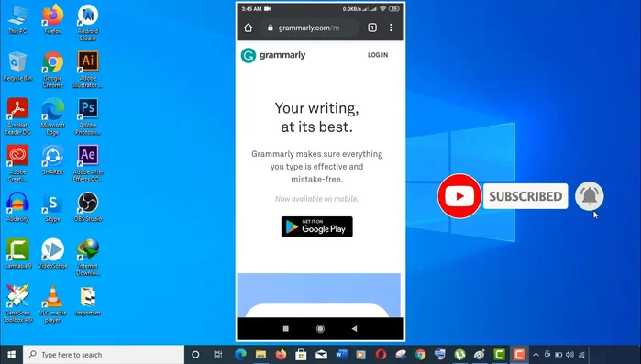Viewport: 641px width, 364px height.
Task: Open Acrobat Reader DC shortcut
Action: (x=17, y=116)
